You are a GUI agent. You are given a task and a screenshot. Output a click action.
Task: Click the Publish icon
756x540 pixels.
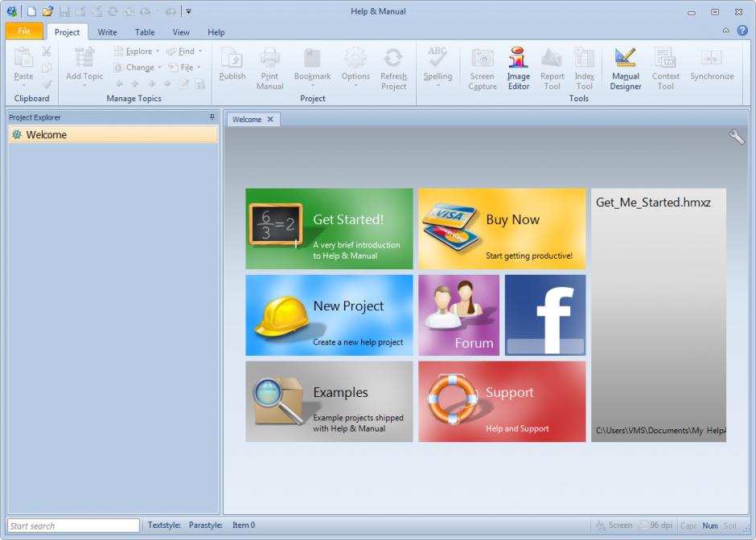[x=232, y=59]
